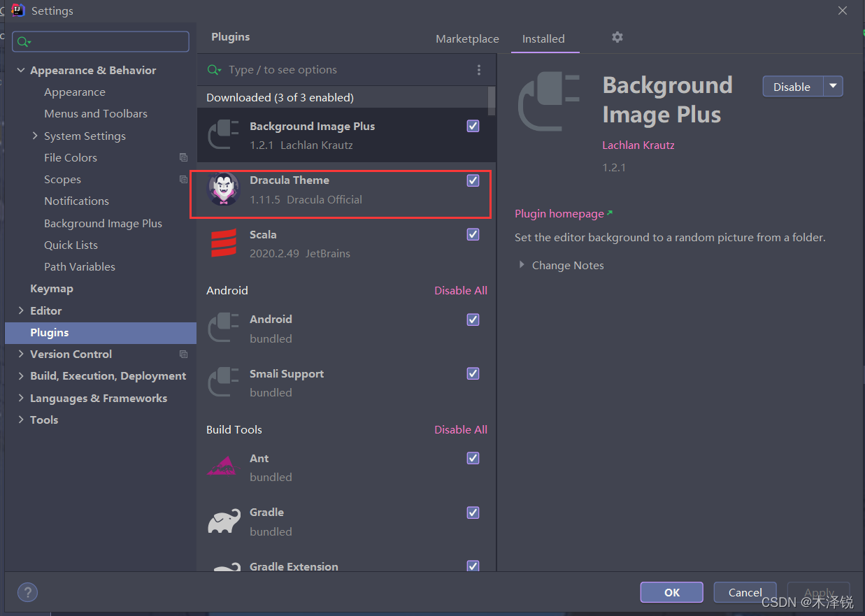Click the Scopes project-level icon

point(184,179)
